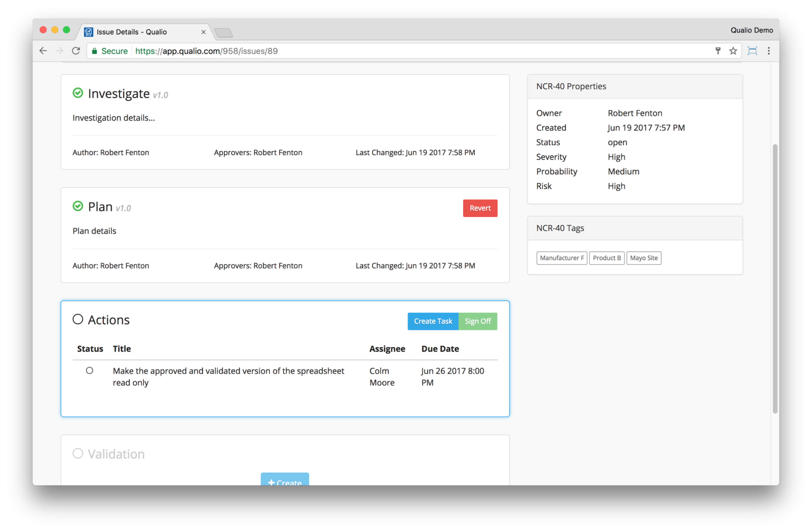Click the bookmark star icon
Viewport: 812px width, 532px height.
pyautogui.click(x=733, y=51)
